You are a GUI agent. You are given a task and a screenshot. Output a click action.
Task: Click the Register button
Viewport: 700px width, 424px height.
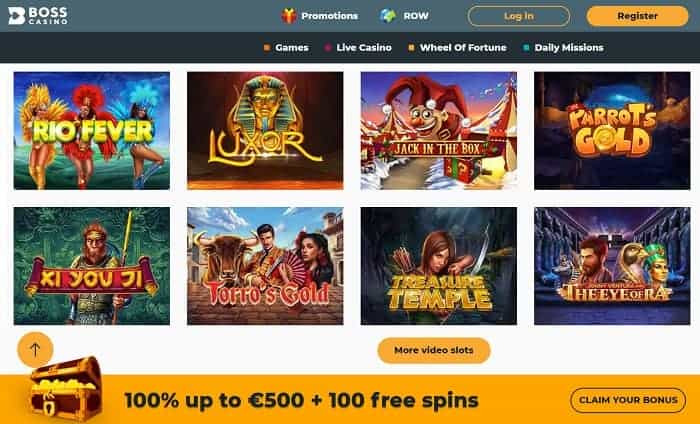click(638, 16)
